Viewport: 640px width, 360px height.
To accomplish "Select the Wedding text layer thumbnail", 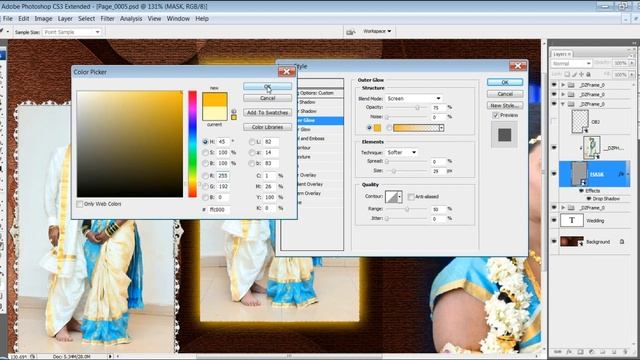I will pos(571,220).
